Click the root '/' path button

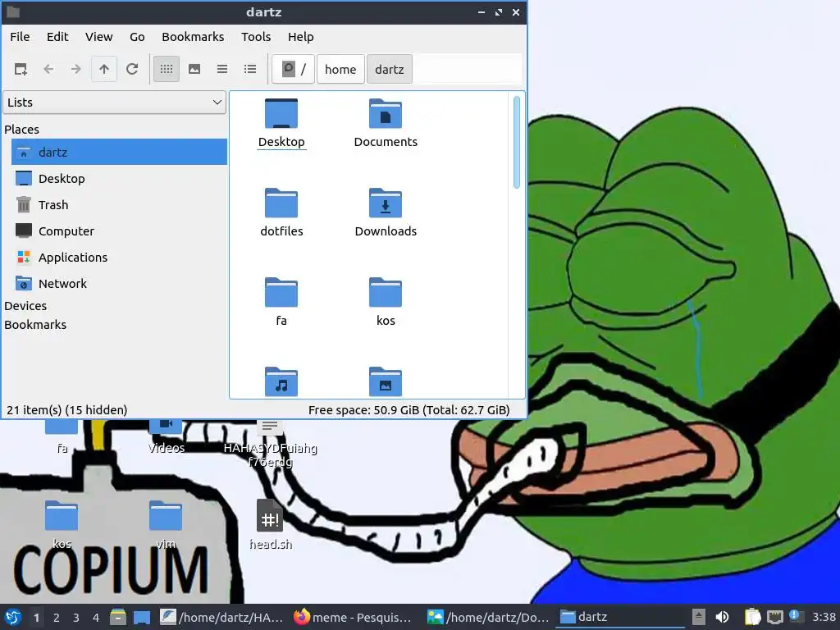[x=293, y=69]
